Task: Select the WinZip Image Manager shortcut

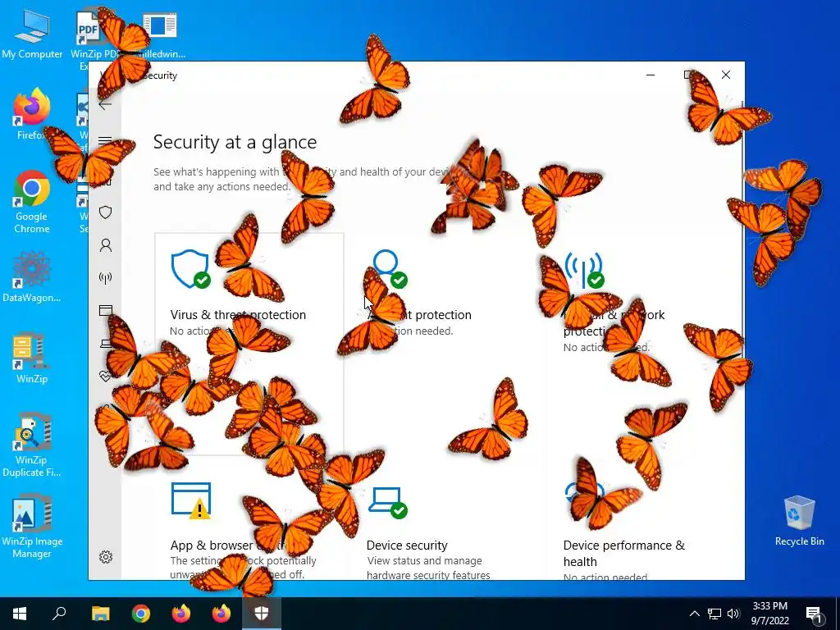Action: [32, 527]
